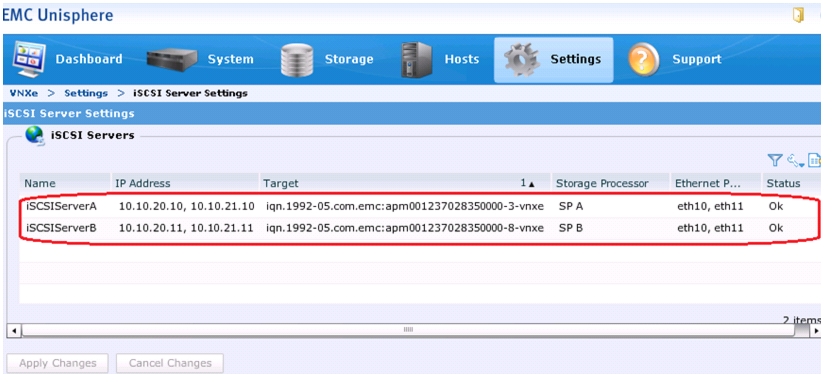
Task: Click the Cancel Changes button
Action: 169,363
